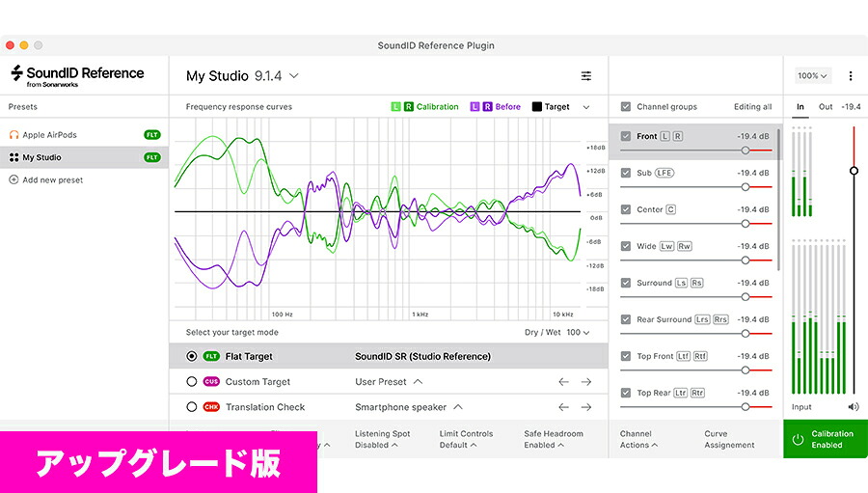
Task: Select the Flat Target radio button
Action: pos(192,356)
